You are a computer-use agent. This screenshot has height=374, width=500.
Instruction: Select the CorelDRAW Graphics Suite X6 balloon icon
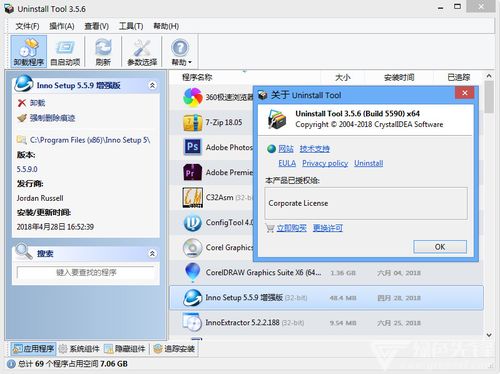[193, 272]
